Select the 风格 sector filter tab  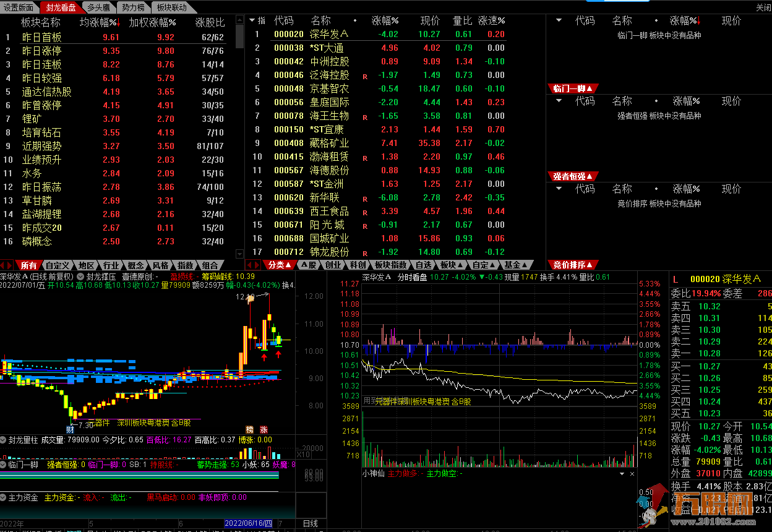click(161, 265)
